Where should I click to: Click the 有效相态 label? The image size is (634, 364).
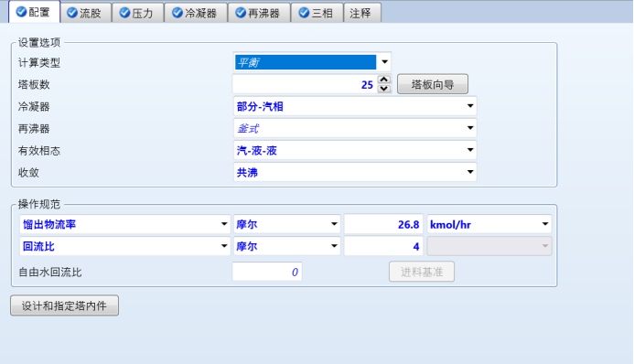point(38,151)
